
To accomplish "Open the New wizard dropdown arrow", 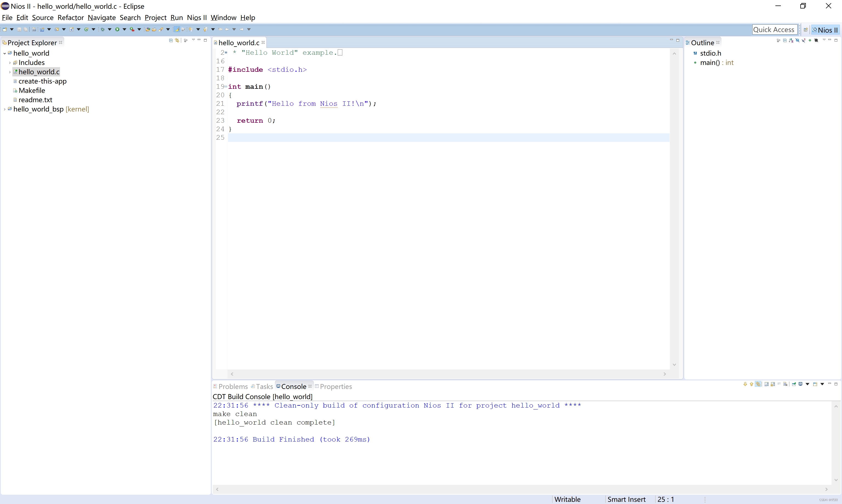I will point(12,30).
